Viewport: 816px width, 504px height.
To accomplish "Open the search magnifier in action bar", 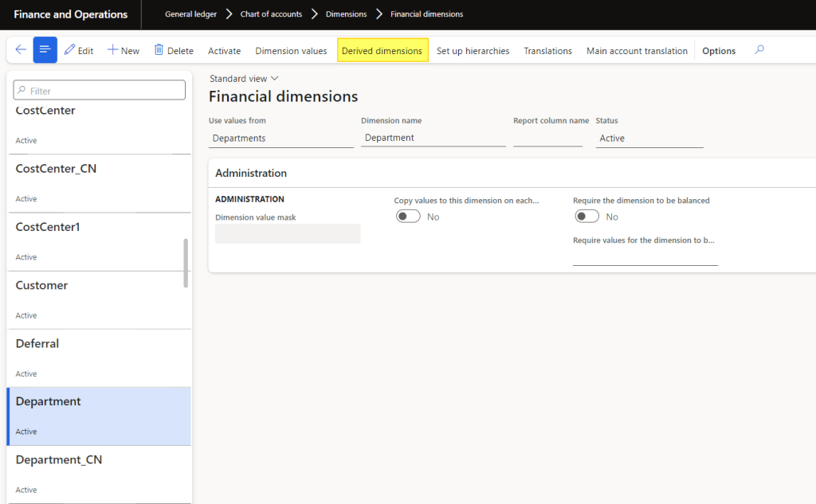I will coord(759,50).
